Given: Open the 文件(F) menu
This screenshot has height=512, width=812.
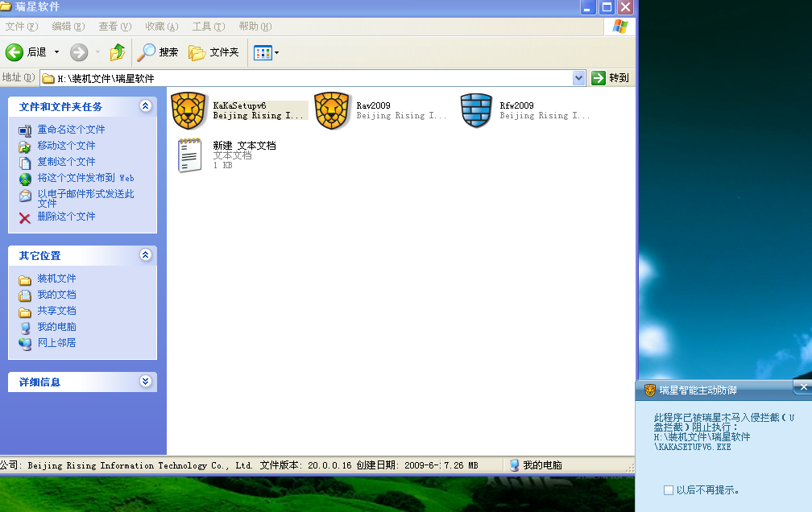Looking at the screenshot, I should [x=22, y=27].
